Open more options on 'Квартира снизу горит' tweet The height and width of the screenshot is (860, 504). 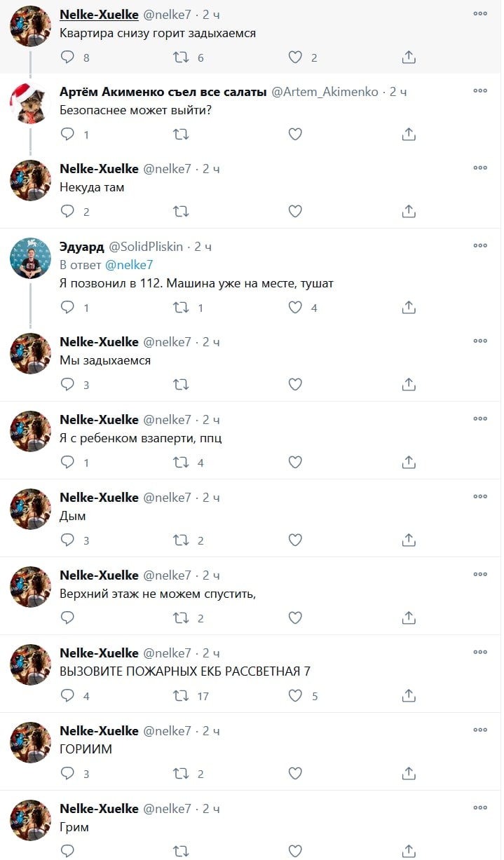pyautogui.click(x=480, y=13)
